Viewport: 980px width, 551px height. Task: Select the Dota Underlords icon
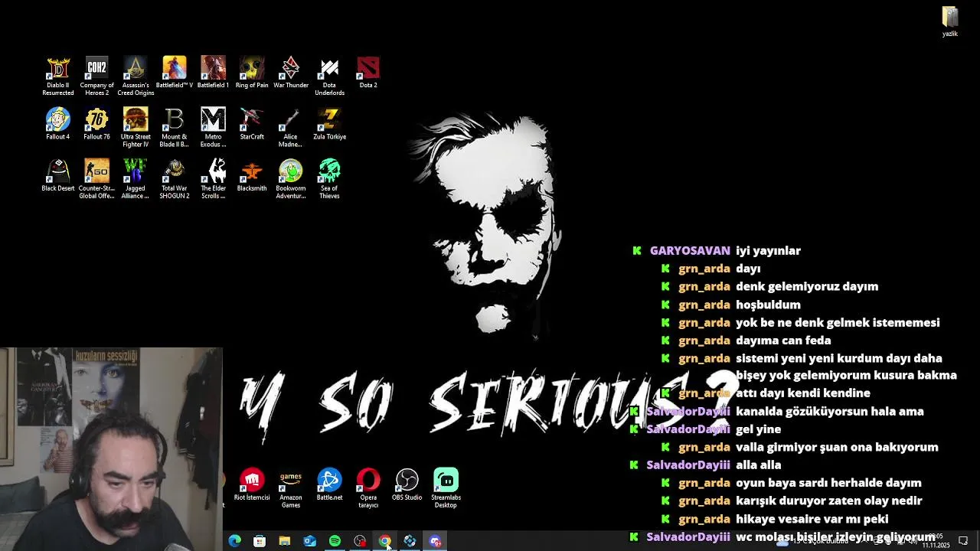(329, 76)
